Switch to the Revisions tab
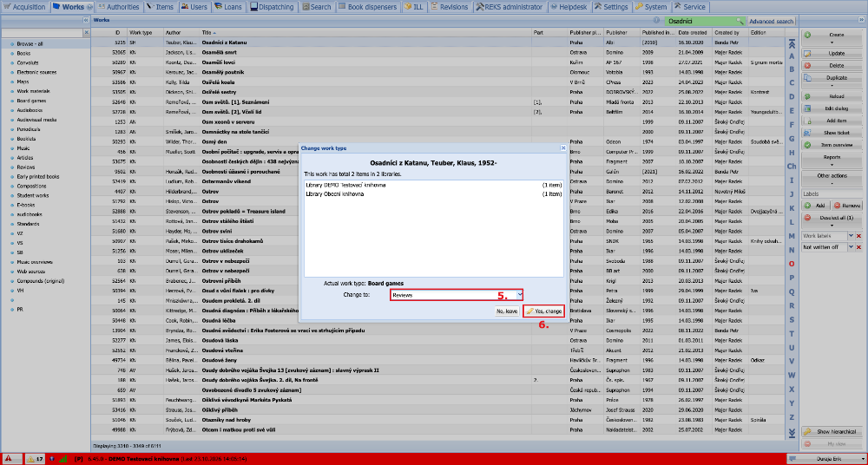Viewport: 868px width, 465px height. (449, 7)
